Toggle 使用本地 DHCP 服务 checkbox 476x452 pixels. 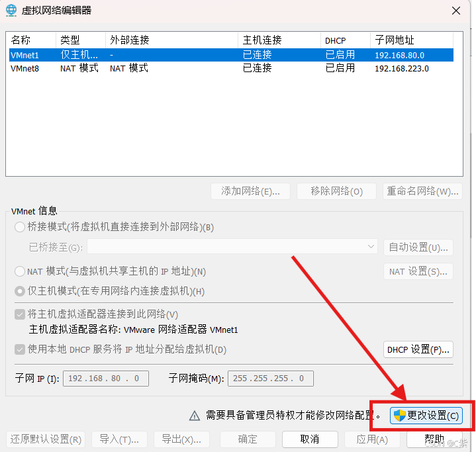tap(20, 349)
